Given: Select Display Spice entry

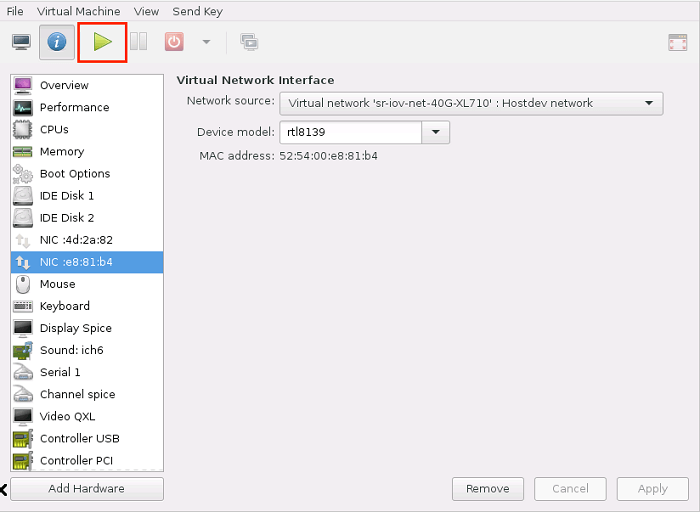Looking at the screenshot, I should pyautogui.click(x=87, y=329).
